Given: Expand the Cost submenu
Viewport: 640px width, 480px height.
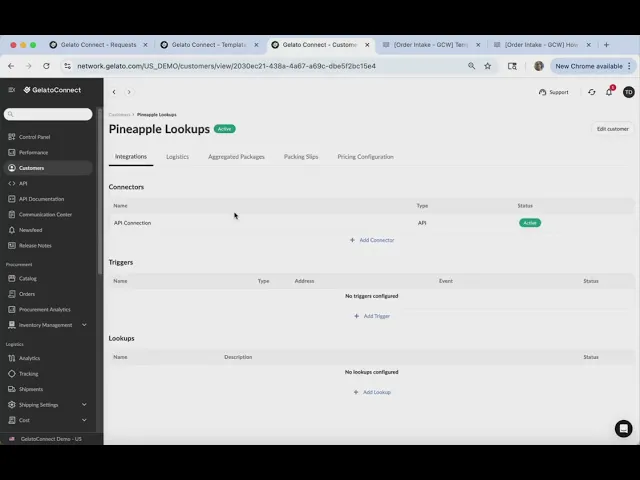Looking at the screenshot, I should coord(84,420).
